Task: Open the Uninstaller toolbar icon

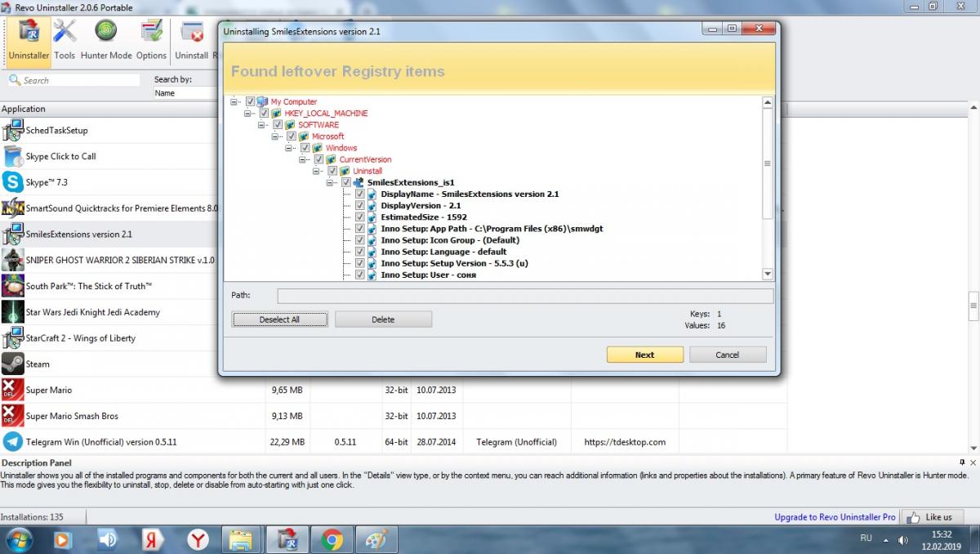Action: [x=29, y=39]
